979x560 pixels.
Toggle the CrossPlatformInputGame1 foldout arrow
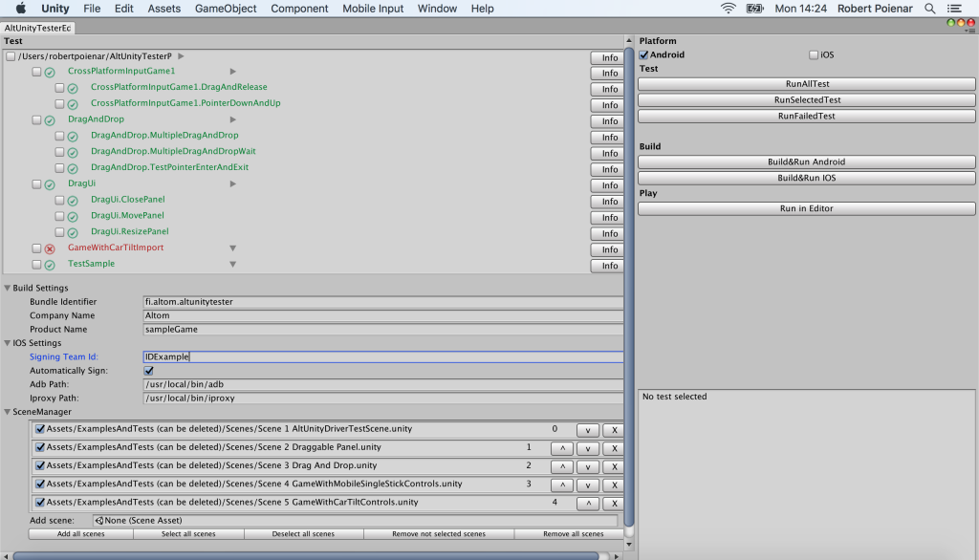(x=233, y=71)
